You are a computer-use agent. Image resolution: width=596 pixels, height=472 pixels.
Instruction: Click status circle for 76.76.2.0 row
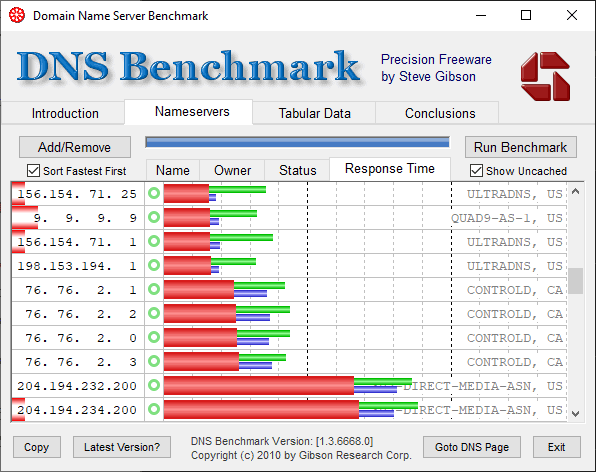pyautogui.click(x=154, y=337)
